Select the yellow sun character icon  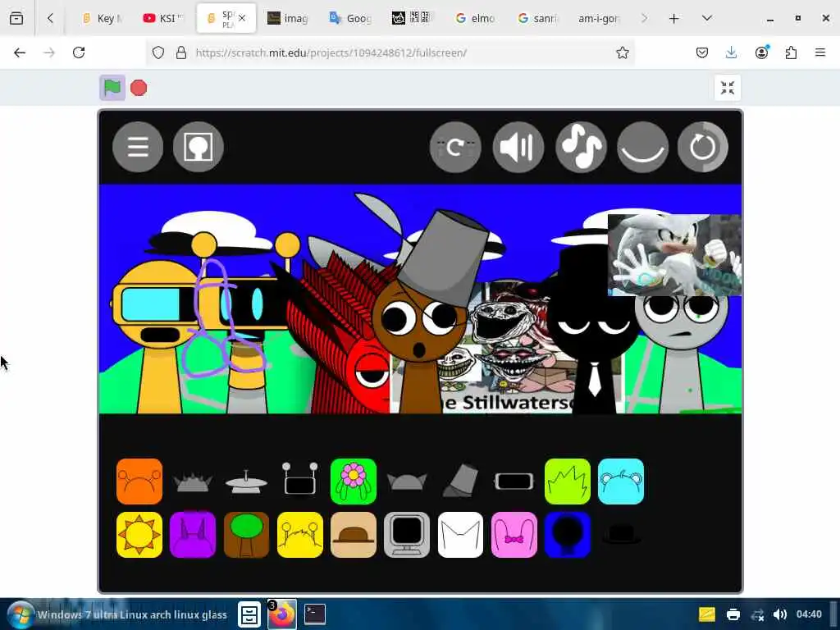tap(139, 535)
